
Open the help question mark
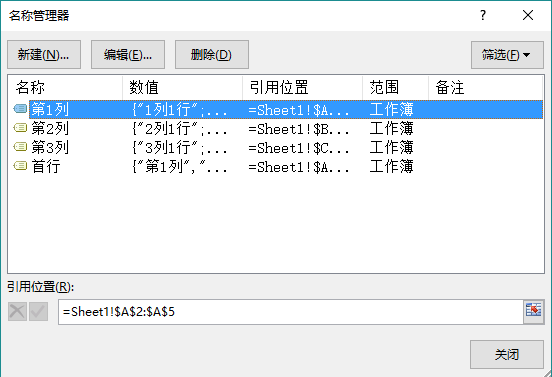click(483, 15)
